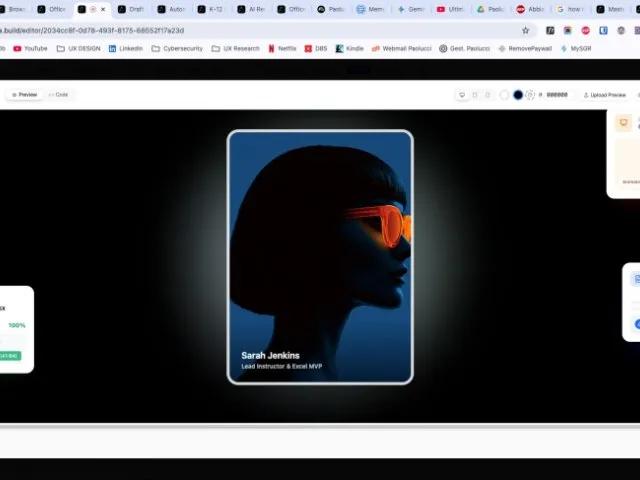Image resolution: width=640 pixels, height=480 pixels.
Task: Expand the UX Research bookmarks folder
Action: coord(236,49)
